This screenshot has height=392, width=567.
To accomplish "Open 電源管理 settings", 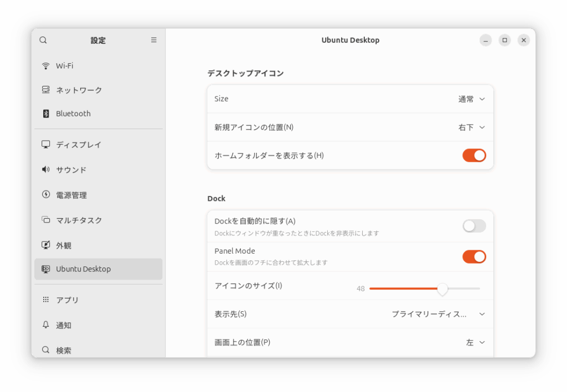I will coord(99,195).
